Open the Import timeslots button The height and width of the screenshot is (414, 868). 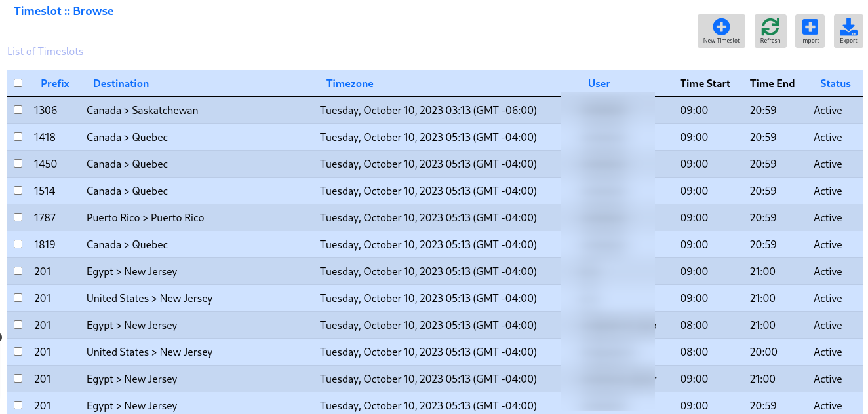point(810,31)
